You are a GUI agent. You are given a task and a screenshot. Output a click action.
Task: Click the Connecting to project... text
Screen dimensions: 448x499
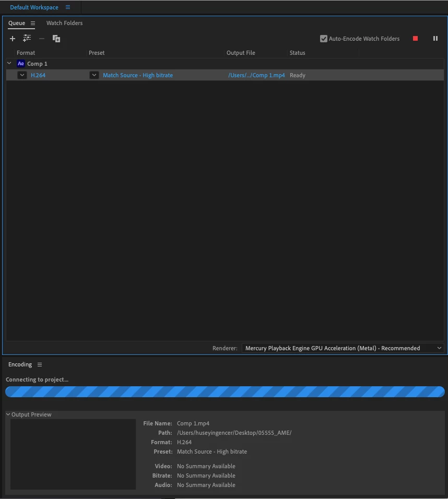[37, 379]
